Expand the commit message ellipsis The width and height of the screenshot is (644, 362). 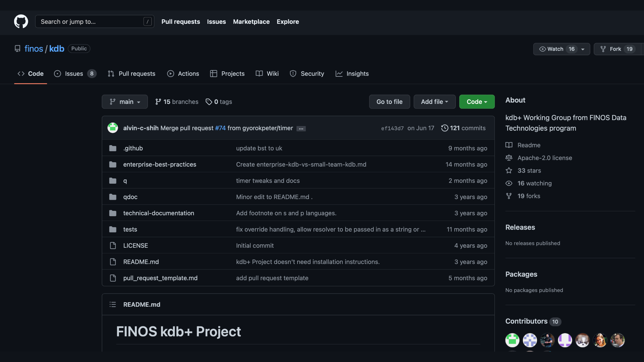(301, 129)
